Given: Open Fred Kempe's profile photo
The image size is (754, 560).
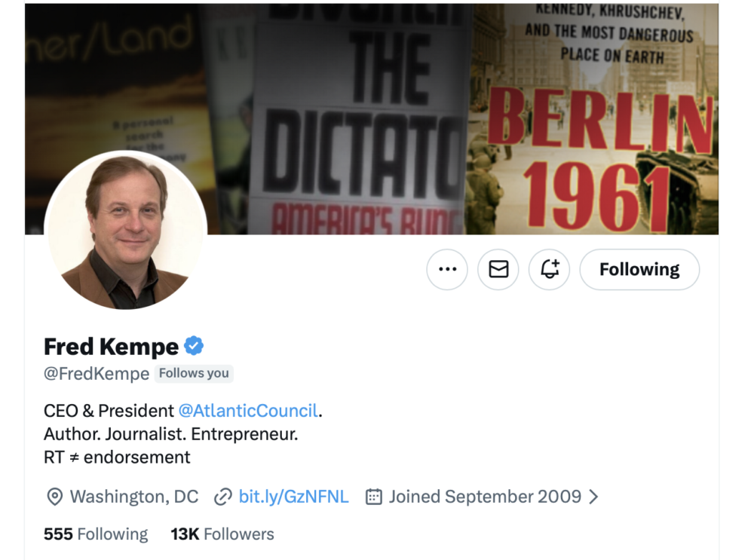Looking at the screenshot, I should [125, 230].
